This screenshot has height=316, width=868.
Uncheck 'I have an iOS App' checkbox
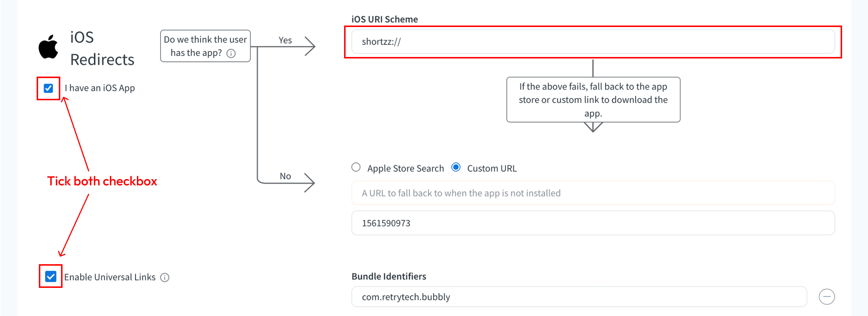[x=48, y=88]
